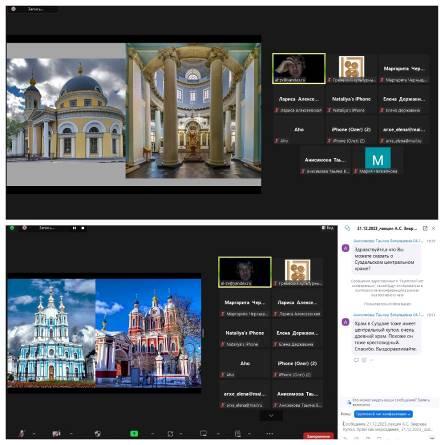Screen dimensions: 445x445
Task: Pop out the chat panel
Action: (x=425, y=228)
